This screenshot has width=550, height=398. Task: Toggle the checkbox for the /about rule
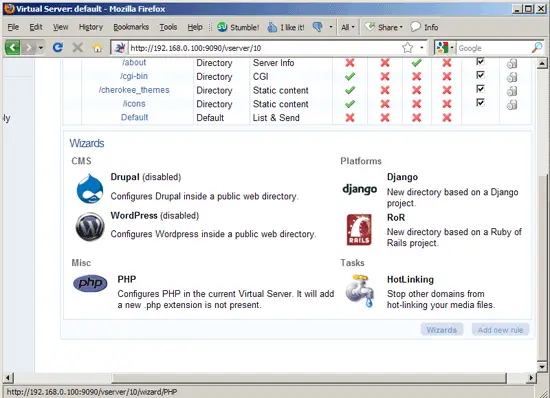click(x=480, y=62)
